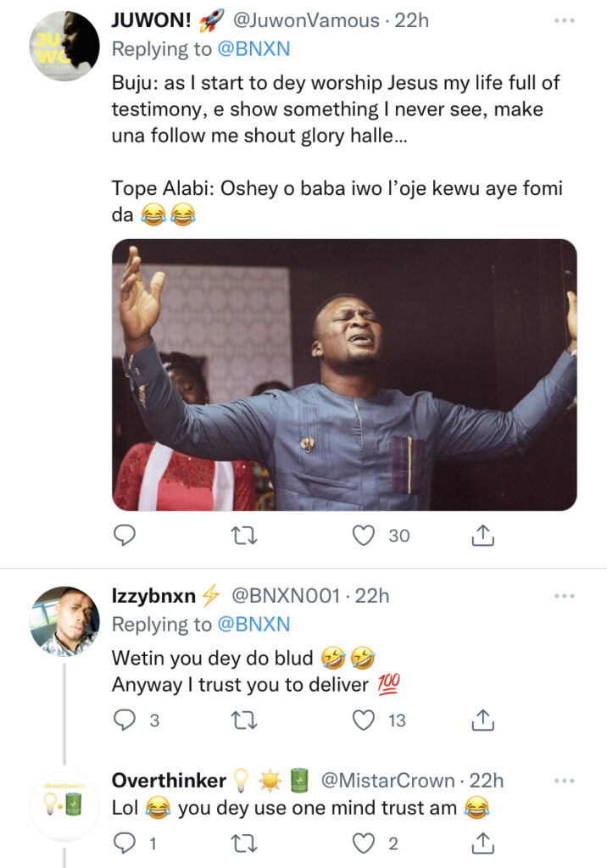
Task: Open @BNXN link in JUWON's reply
Action: coord(253,49)
